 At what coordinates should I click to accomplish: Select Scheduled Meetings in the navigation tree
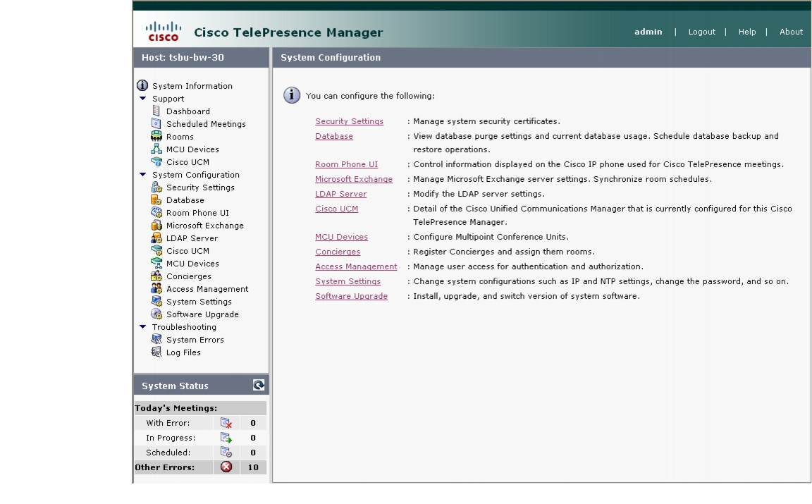[x=206, y=124]
